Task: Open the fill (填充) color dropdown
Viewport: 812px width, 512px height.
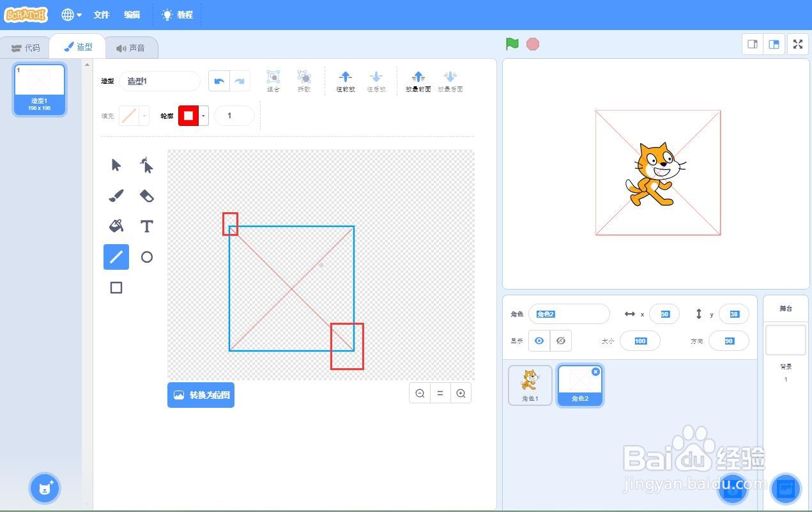Action: pyautogui.click(x=145, y=116)
